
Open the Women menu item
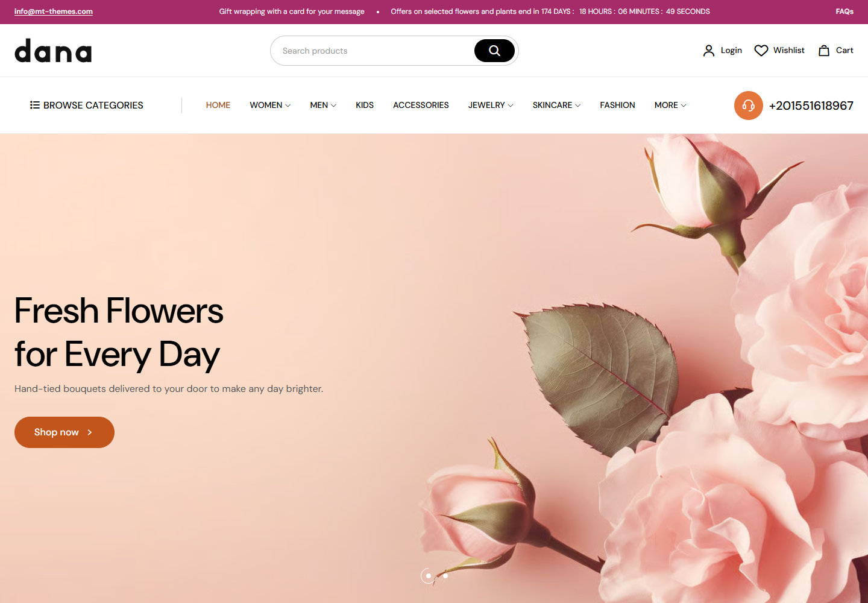266,105
